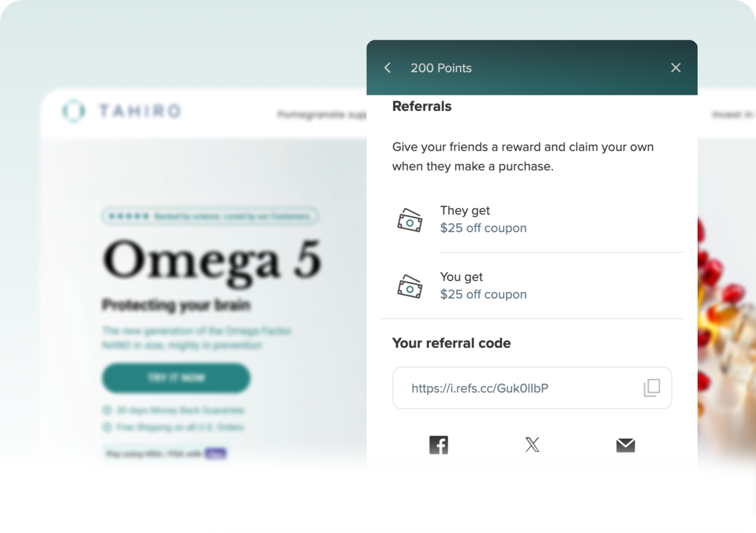The width and height of the screenshot is (756, 533).
Task: Open the Tahiro brand name link
Action: point(140,111)
